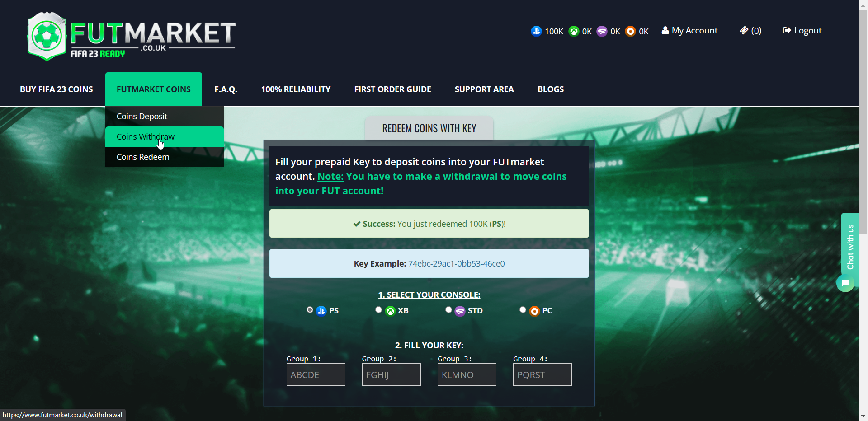Click the REDEEM COINS WITH KEY tab
The image size is (868, 421).
tap(429, 128)
